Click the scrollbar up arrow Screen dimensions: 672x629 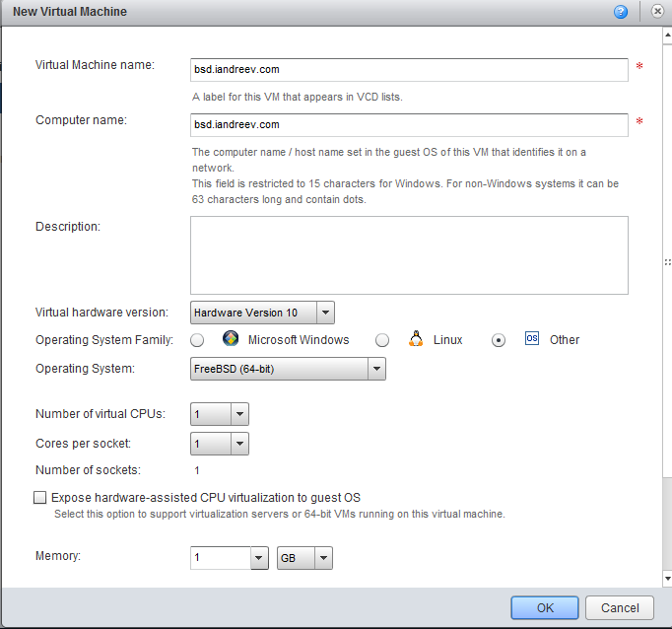667,35
